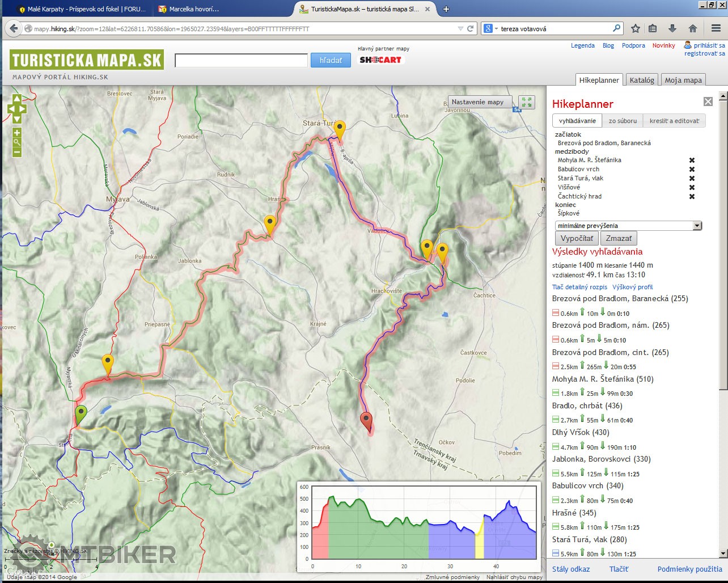Remove waypoint Čachtický hrad
The image size is (728, 583).
tap(692, 197)
